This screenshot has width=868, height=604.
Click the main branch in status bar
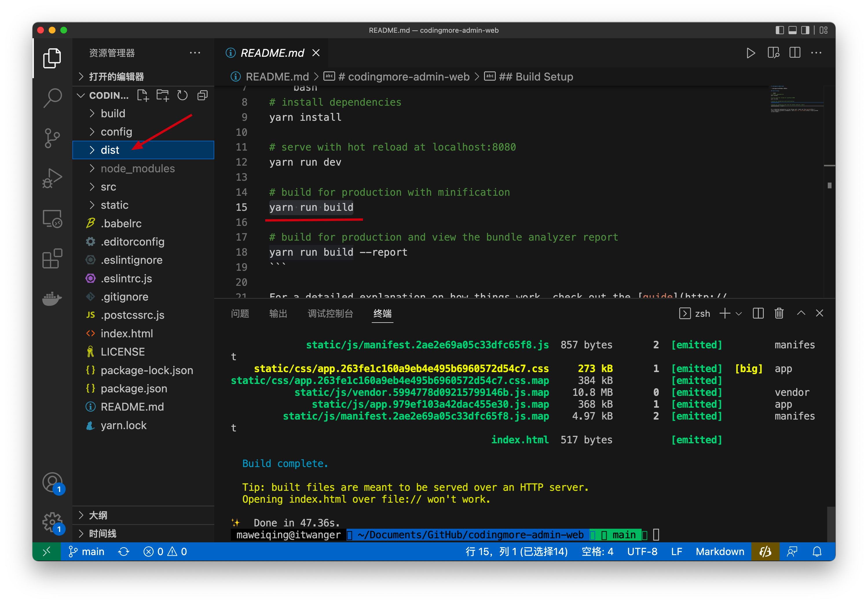pos(87,552)
